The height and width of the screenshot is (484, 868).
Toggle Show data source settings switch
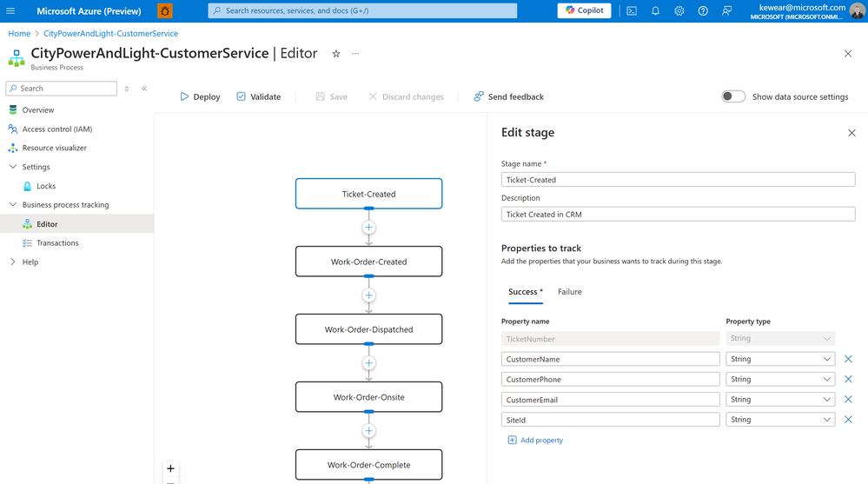pos(733,96)
